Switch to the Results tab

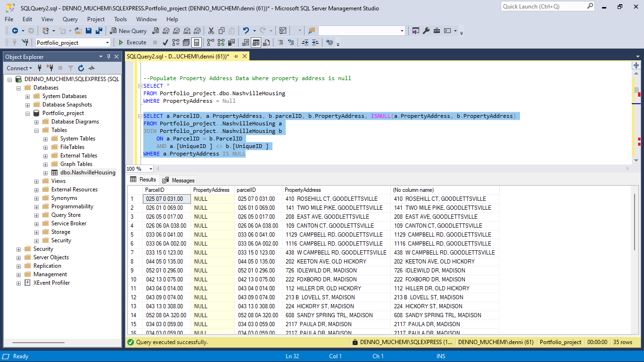pos(143,180)
